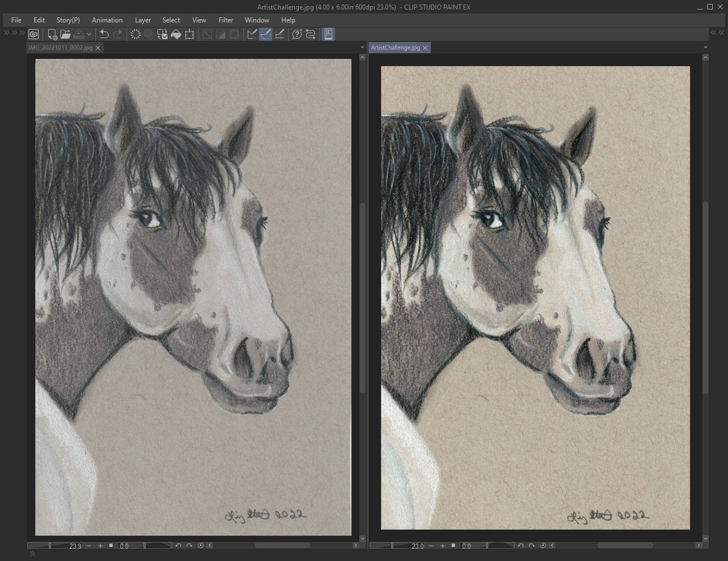The image size is (728, 561).
Task: Expand the bottom panel double chevron
Action: (33, 554)
